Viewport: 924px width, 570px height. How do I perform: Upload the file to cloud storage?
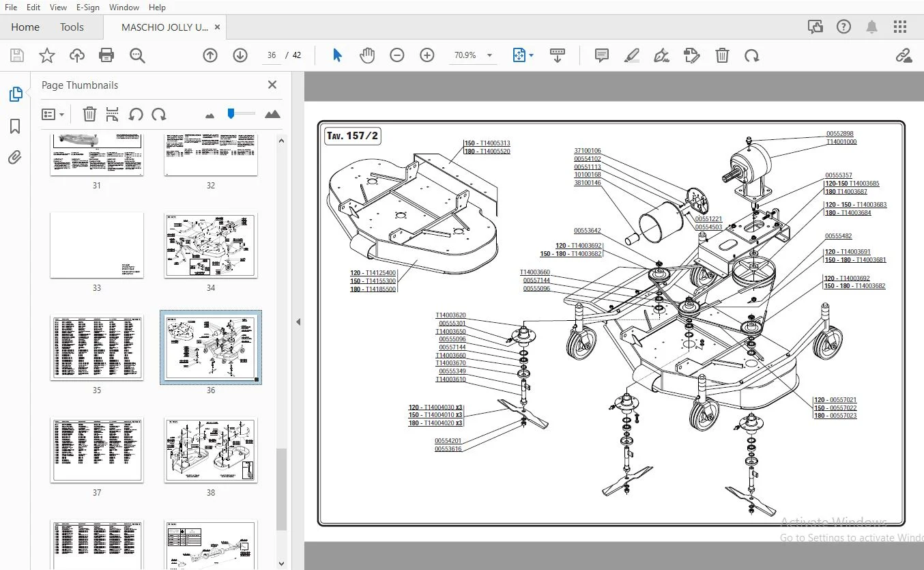77,55
